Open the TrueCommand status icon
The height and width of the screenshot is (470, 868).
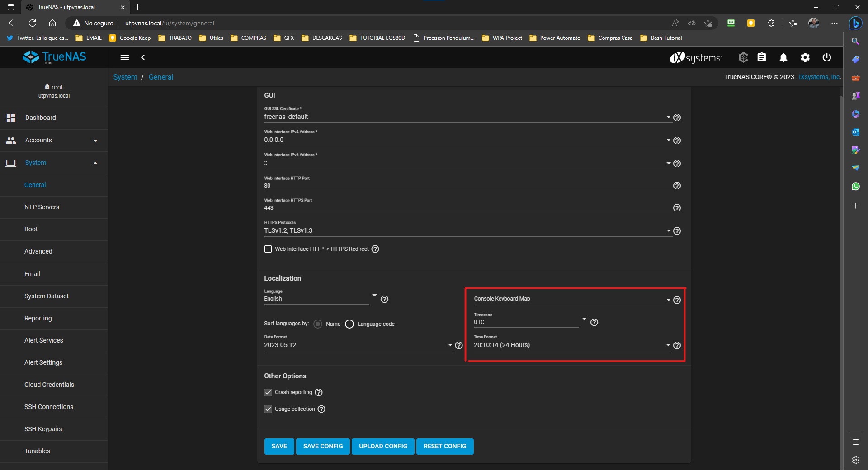point(743,57)
